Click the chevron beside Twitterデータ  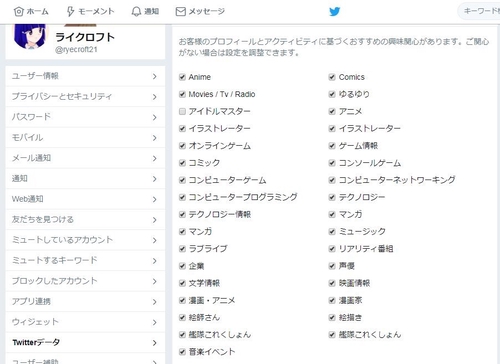tap(154, 343)
